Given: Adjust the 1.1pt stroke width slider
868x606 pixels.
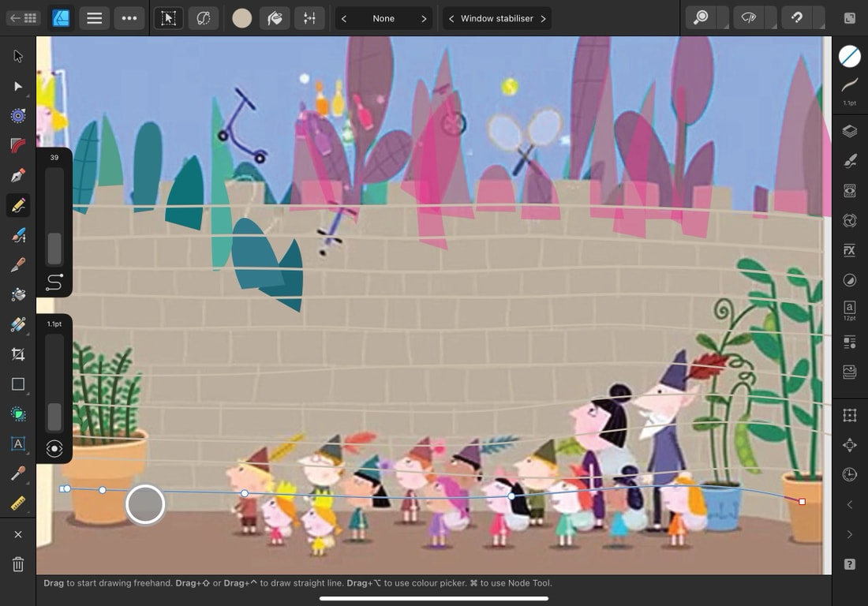Looking at the screenshot, I should (x=54, y=383).
